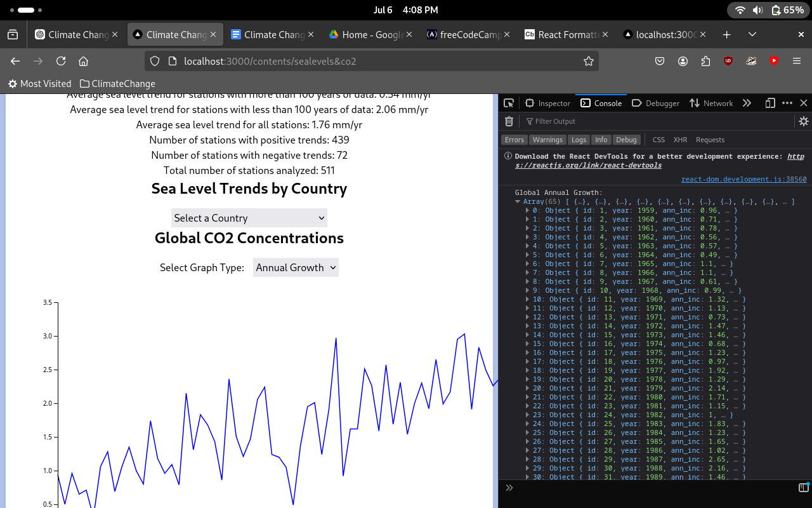
Task: Bookmark this page with star icon
Action: 588,61
